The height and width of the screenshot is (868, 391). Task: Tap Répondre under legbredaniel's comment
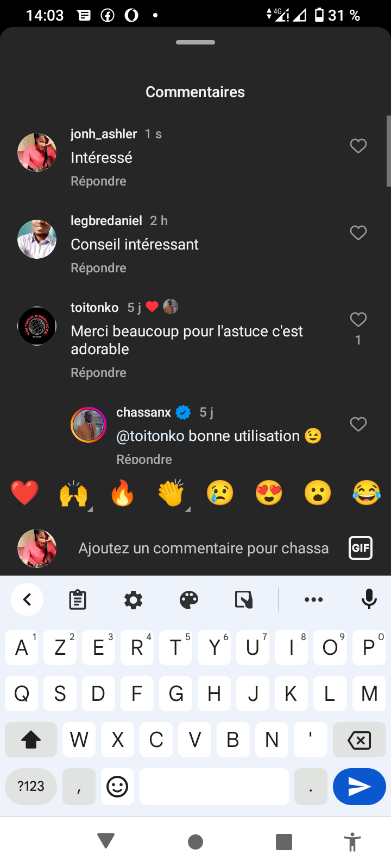click(x=98, y=268)
